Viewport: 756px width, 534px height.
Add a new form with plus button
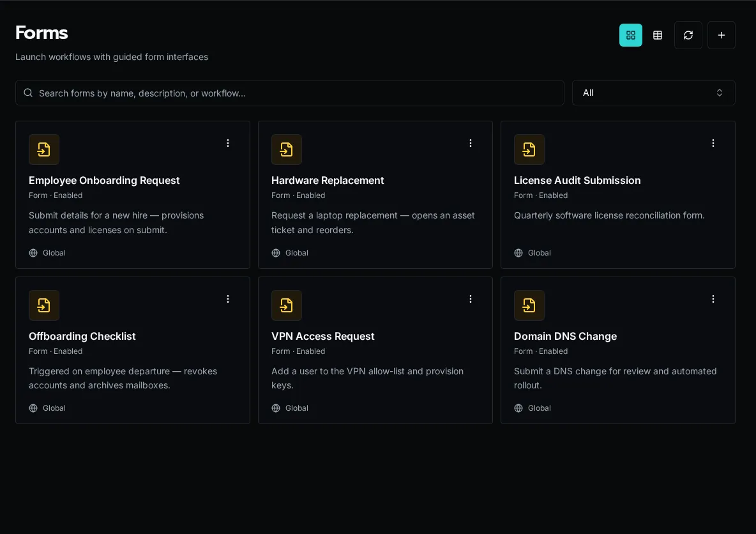point(721,35)
